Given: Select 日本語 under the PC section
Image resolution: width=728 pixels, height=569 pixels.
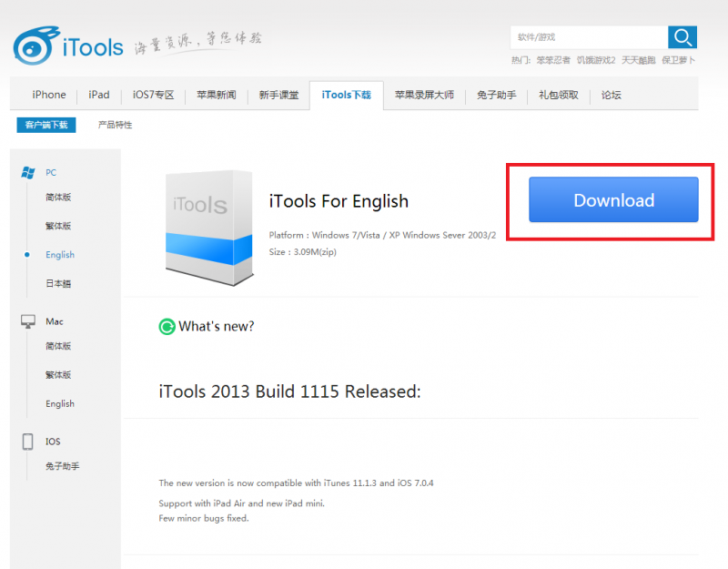Looking at the screenshot, I should click(58, 284).
